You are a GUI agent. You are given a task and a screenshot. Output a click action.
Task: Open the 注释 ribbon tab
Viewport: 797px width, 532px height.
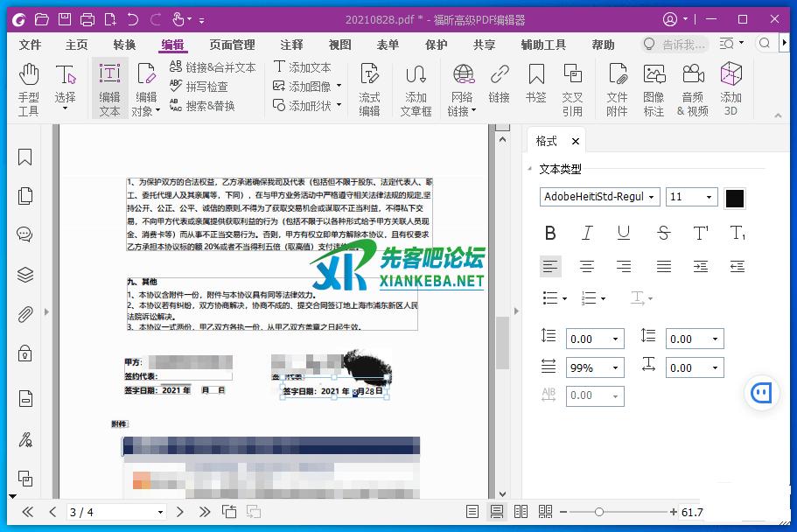(291, 45)
